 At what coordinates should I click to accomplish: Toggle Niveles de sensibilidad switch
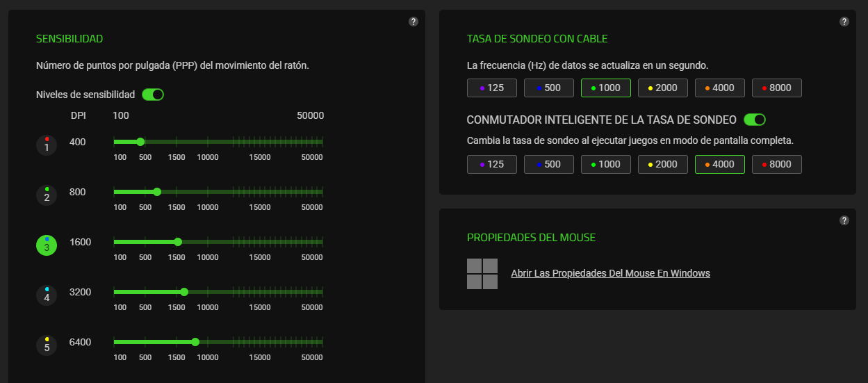(x=153, y=95)
